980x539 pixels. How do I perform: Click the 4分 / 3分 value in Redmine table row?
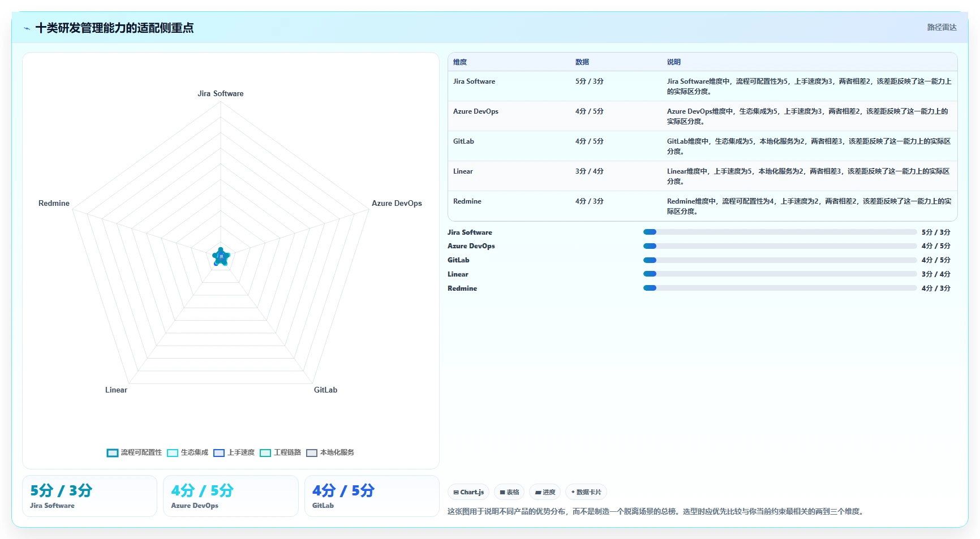(x=590, y=201)
